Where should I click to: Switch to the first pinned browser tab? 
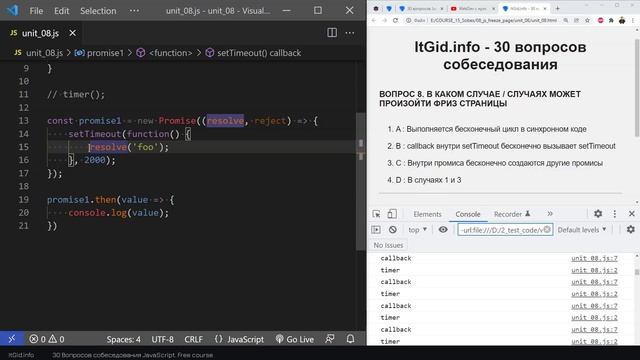click(376, 9)
